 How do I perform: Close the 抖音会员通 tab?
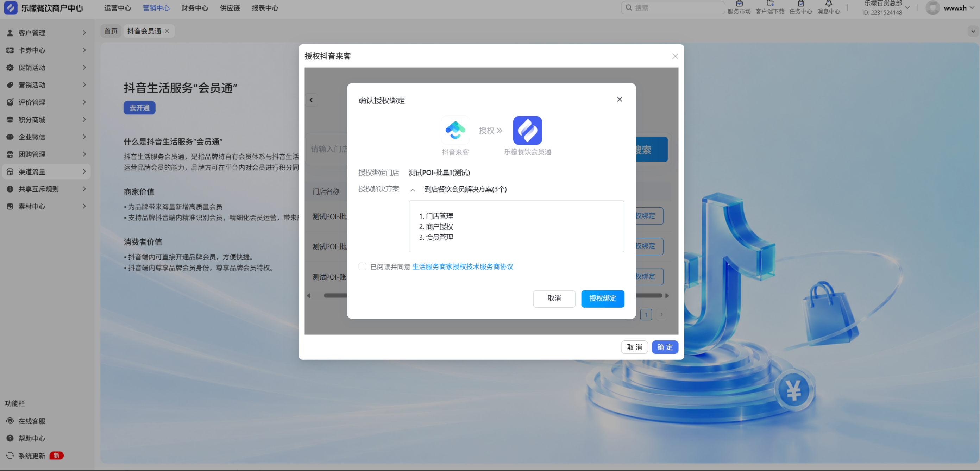click(x=167, y=31)
